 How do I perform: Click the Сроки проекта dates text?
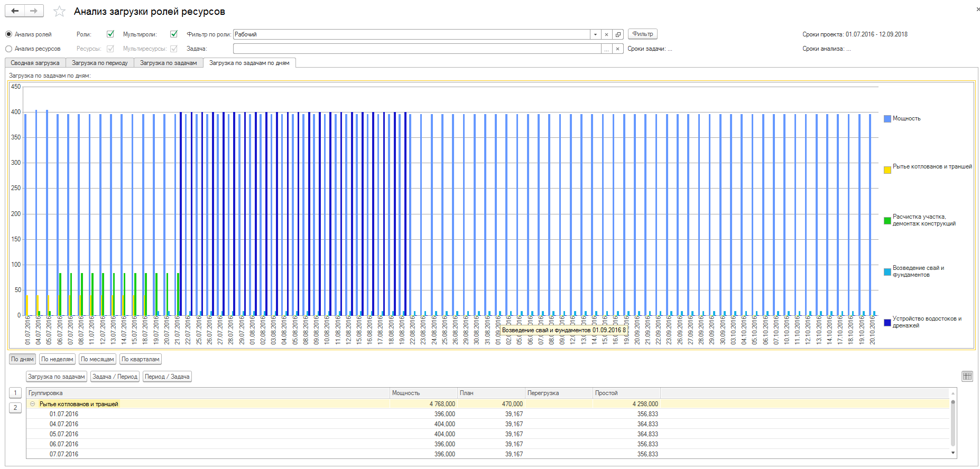[855, 34]
